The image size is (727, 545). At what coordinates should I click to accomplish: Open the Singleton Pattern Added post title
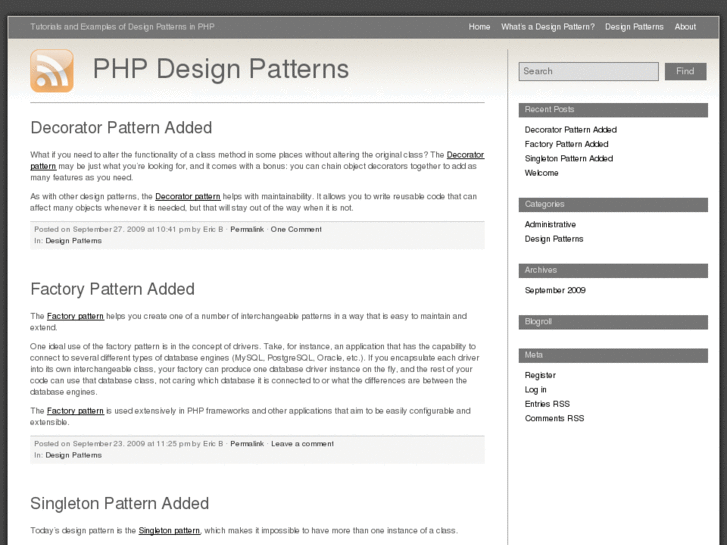point(119,503)
